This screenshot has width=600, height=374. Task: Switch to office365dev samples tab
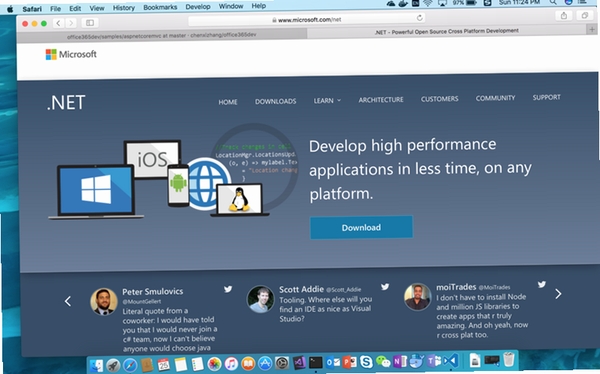(161, 35)
